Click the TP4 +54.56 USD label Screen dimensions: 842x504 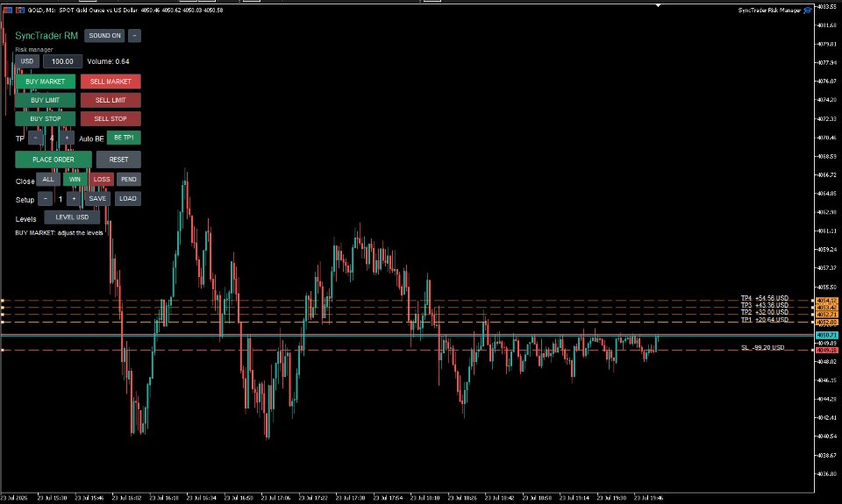click(x=765, y=298)
